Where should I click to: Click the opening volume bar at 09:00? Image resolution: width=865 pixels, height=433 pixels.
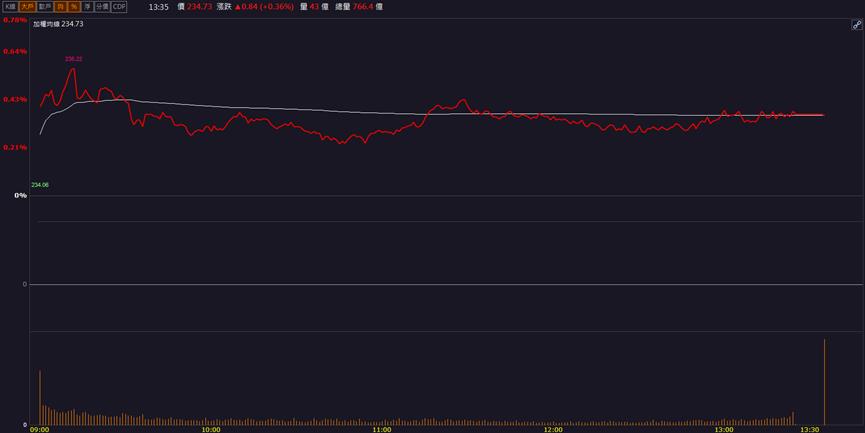click(40, 397)
